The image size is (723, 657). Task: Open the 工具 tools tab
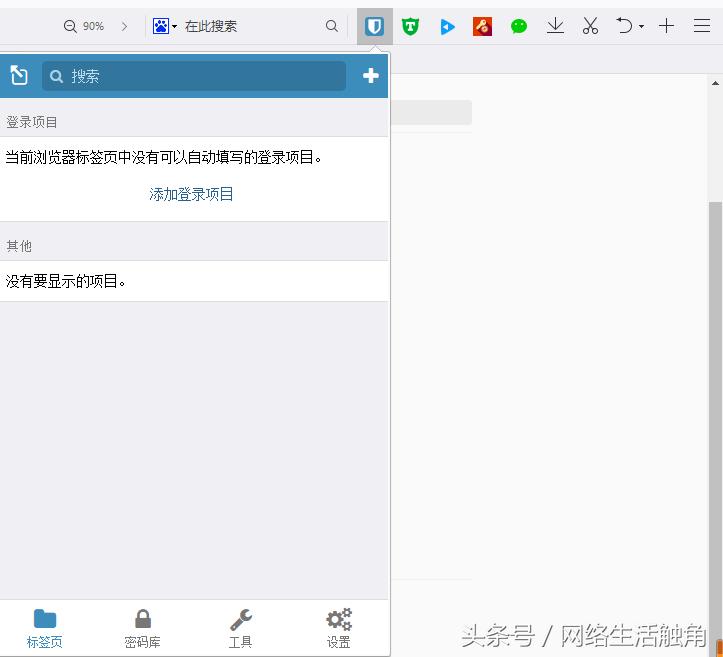[240, 628]
